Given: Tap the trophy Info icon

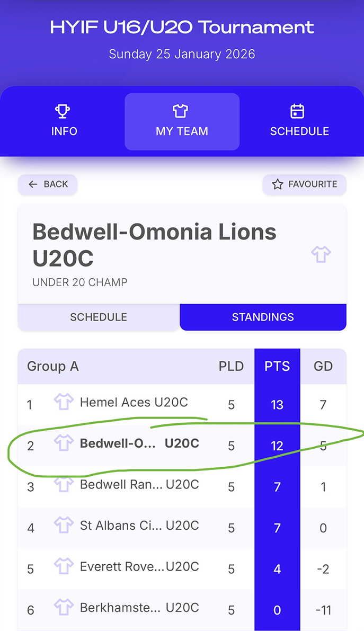Looking at the screenshot, I should [x=64, y=111].
